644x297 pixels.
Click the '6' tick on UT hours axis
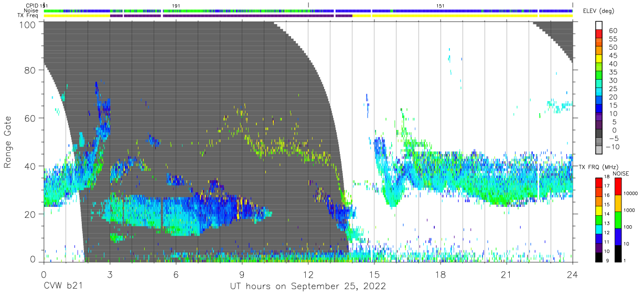pyautogui.click(x=176, y=274)
